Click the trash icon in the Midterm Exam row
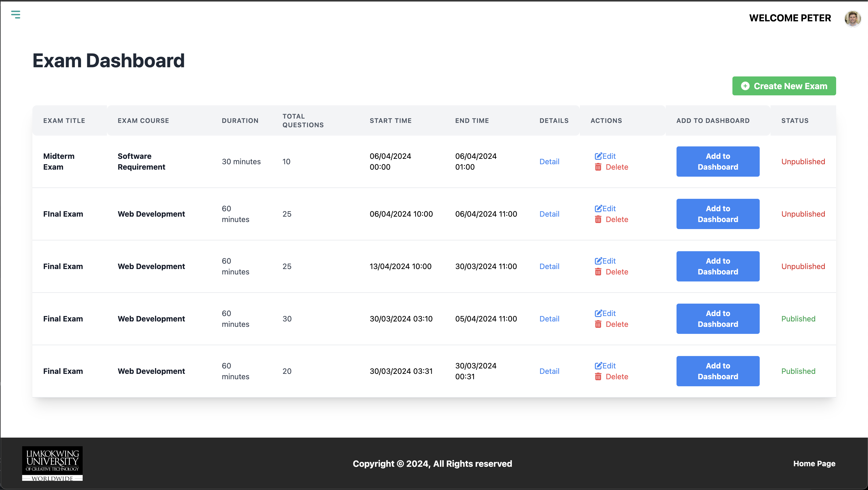 point(598,167)
